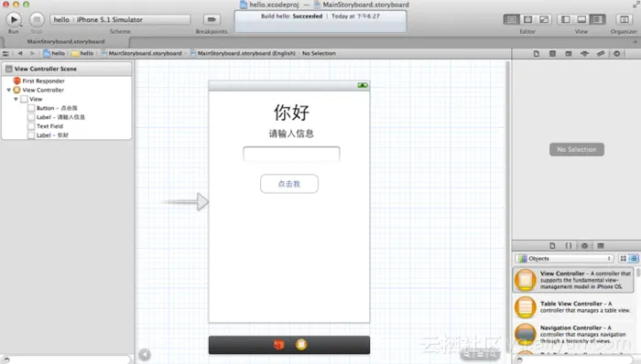Toggle Breakpoints in the toolbar
The image size is (641, 364).
[x=212, y=19]
